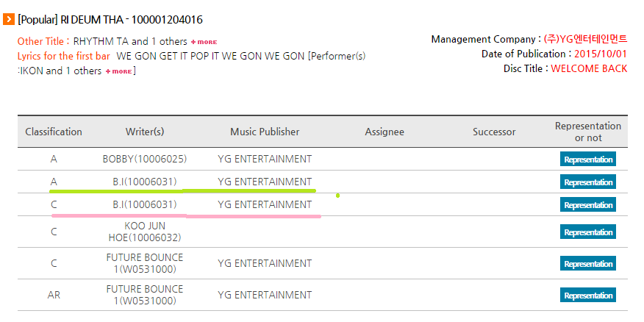Click the green dot marker in Assignee column
Screen dimensions: 644x322
pos(337,196)
